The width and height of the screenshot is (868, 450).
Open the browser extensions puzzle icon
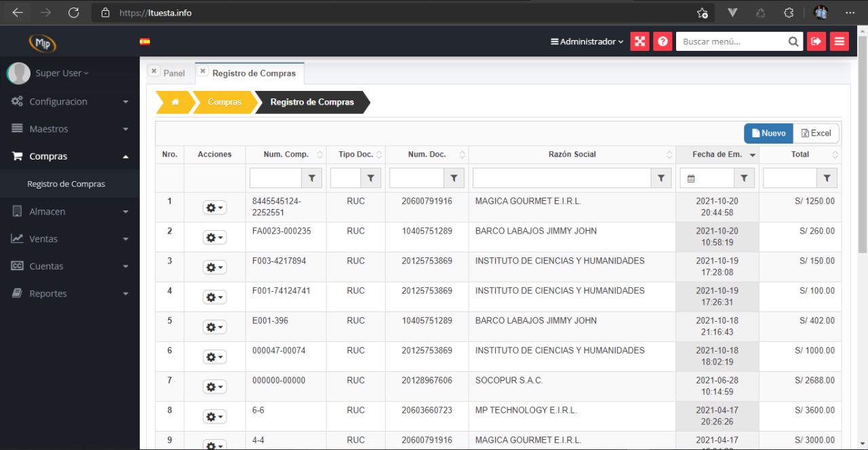tap(788, 12)
